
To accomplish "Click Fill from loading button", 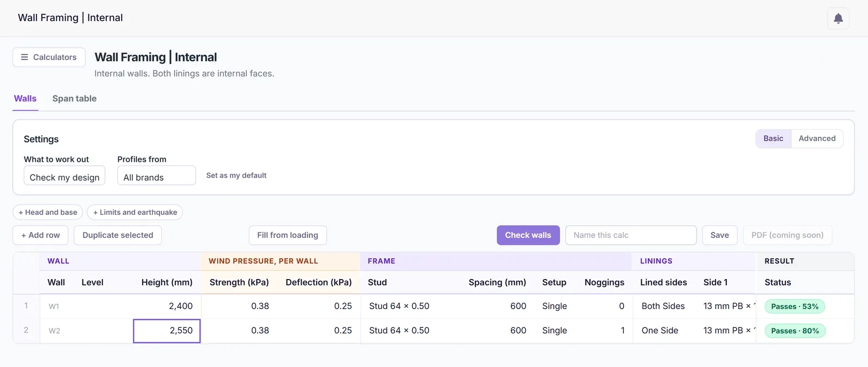I will tap(288, 235).
